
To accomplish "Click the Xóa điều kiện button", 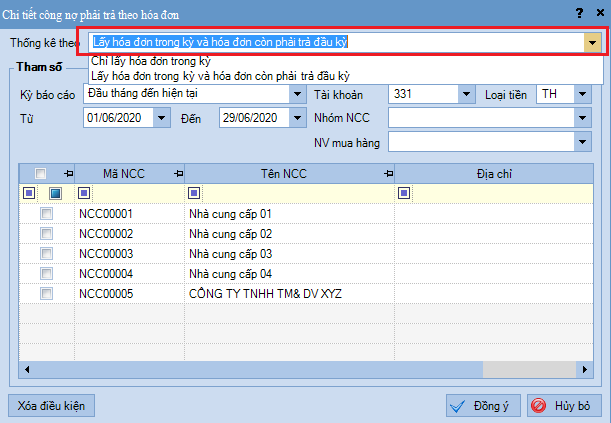I will coord(51,405).
